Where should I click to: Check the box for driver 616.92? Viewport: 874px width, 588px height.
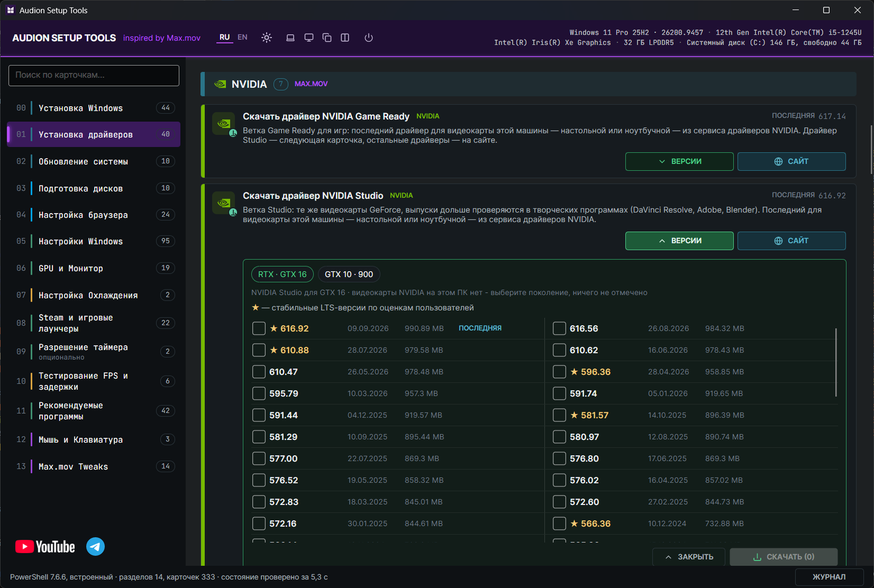(x=259, y=329)
